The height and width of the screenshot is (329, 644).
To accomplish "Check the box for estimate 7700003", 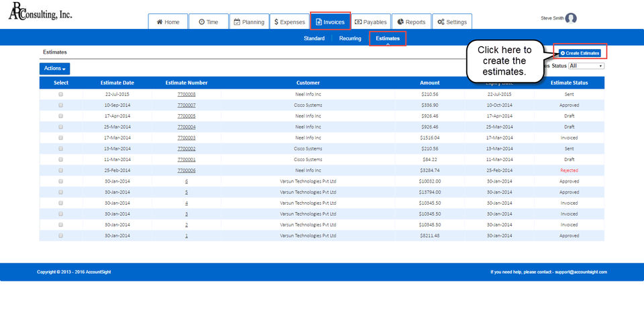I will [61, 138].
